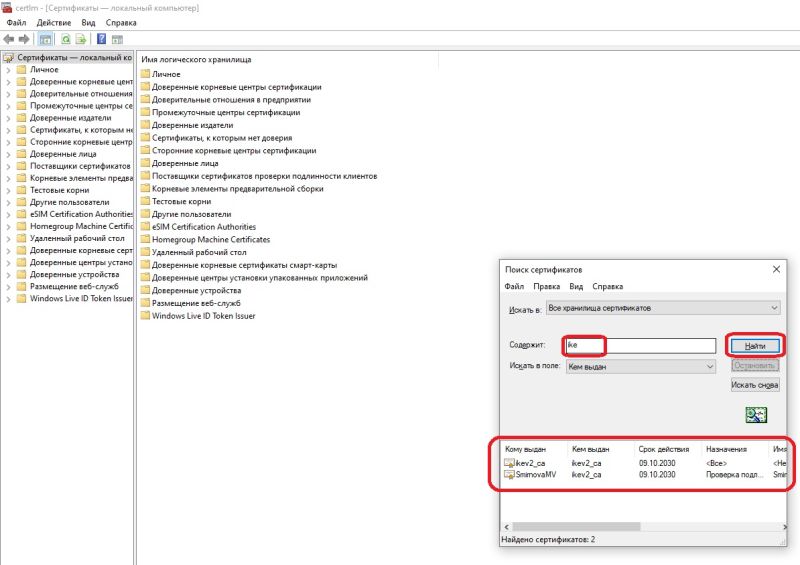Screen dimensions: 800x565
Task: Toggle the Action pane toolbar icon
Action: (117, 39)
